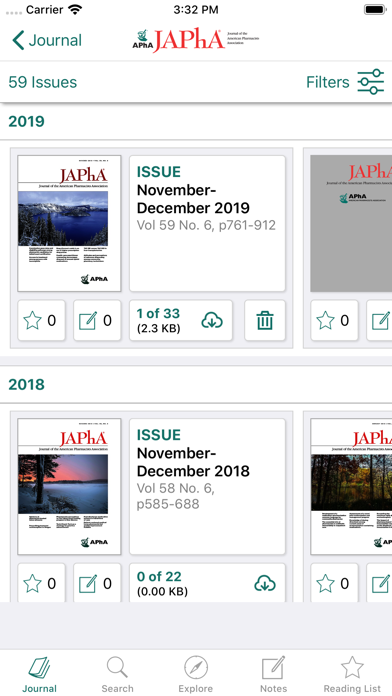Open the Reading List tab

352,675
